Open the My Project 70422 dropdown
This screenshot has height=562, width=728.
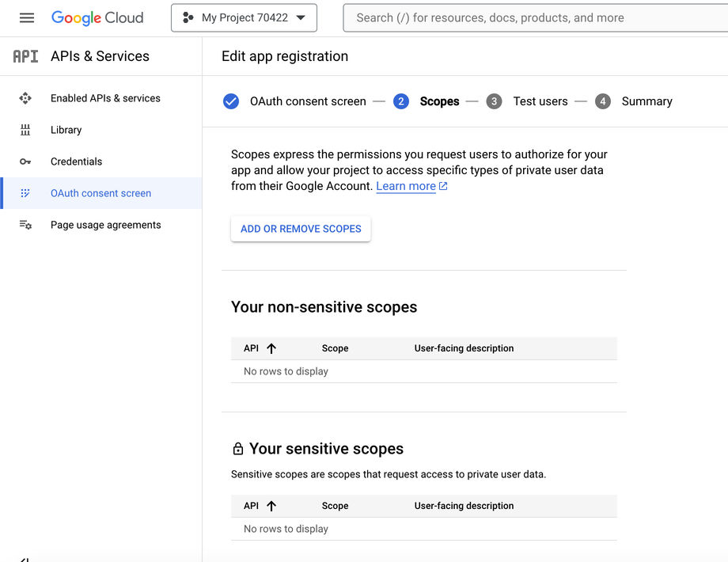click(x=244, y=17)
